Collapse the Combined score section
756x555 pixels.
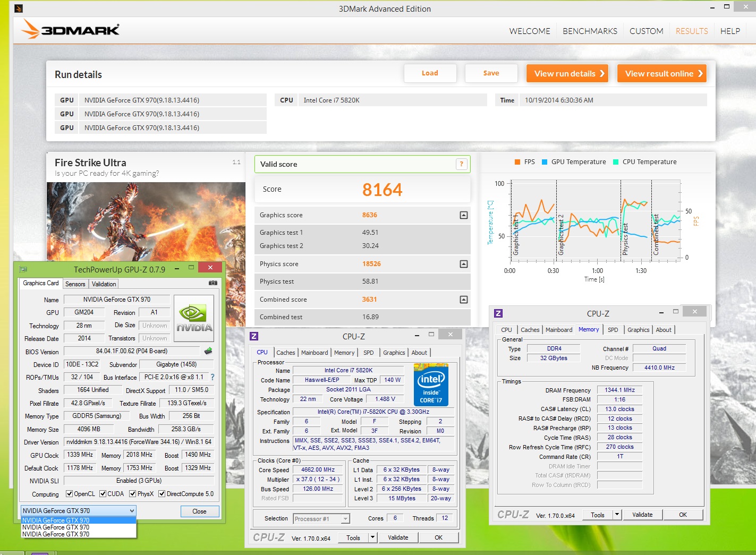tap(464, 300)
